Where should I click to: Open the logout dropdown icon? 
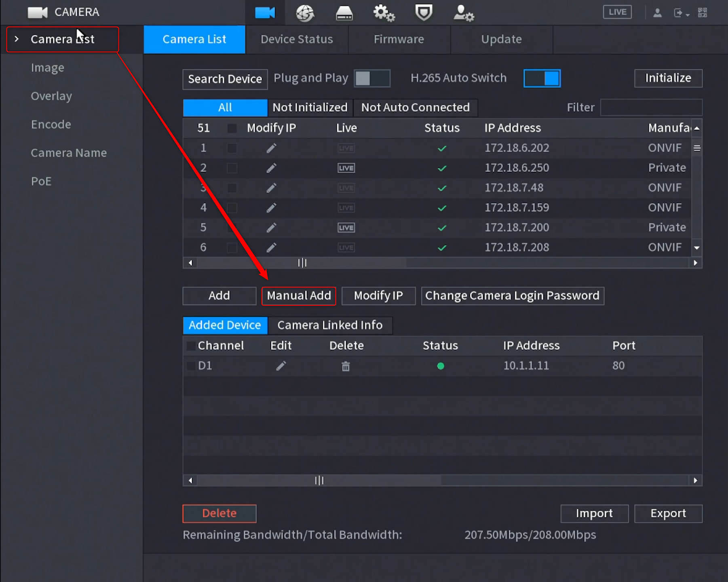click(681, 13)
